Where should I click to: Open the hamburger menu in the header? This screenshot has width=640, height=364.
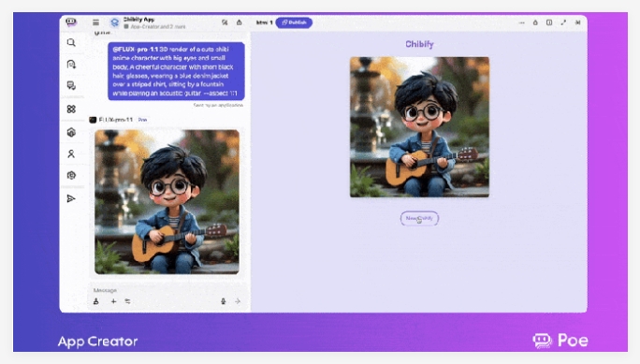(95, 22)
